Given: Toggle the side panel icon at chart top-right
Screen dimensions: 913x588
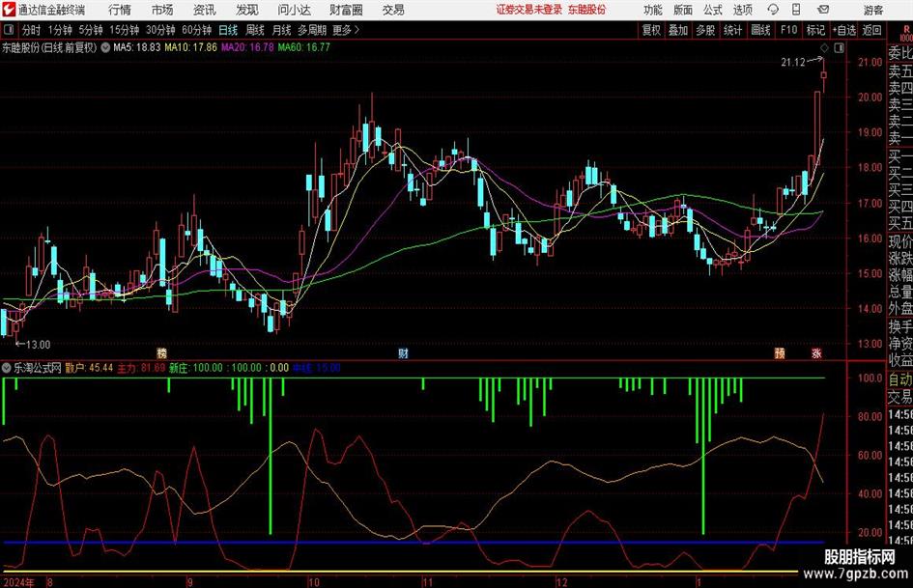Looking at the screenshot, I should (839, 47).
